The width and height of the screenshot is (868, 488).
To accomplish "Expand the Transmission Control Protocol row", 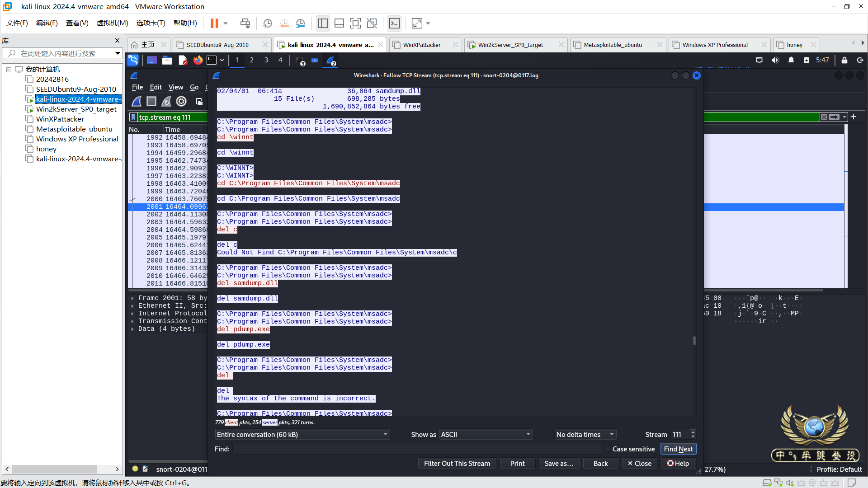I will tap(132, 321).
